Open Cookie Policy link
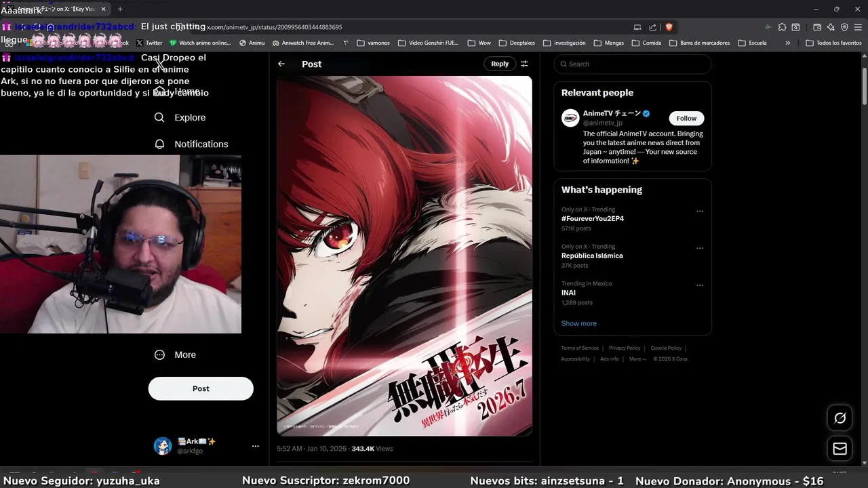The height and width of the screenshot is (488, 868). point(666,348)
